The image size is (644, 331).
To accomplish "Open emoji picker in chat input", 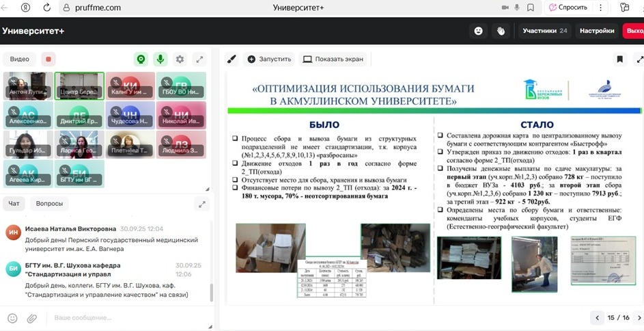I will [x=12, y=318].
